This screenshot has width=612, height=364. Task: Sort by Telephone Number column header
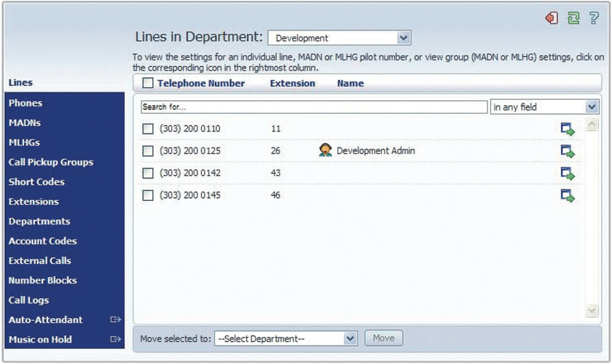pos(201,83)
